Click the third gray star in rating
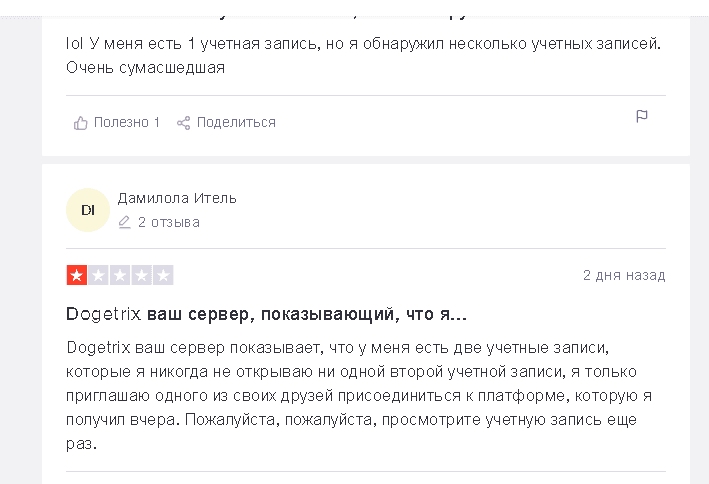 (x=120, y=275)
